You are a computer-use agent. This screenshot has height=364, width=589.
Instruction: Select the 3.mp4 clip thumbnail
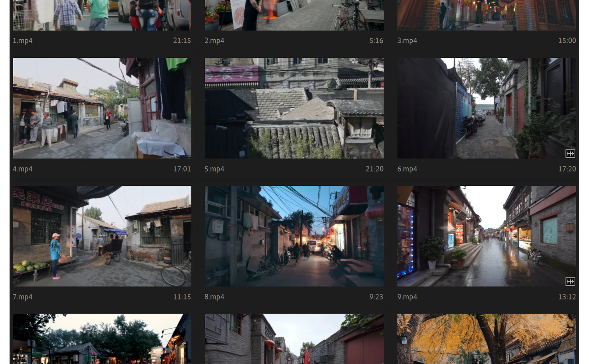[x=487, y=15]
